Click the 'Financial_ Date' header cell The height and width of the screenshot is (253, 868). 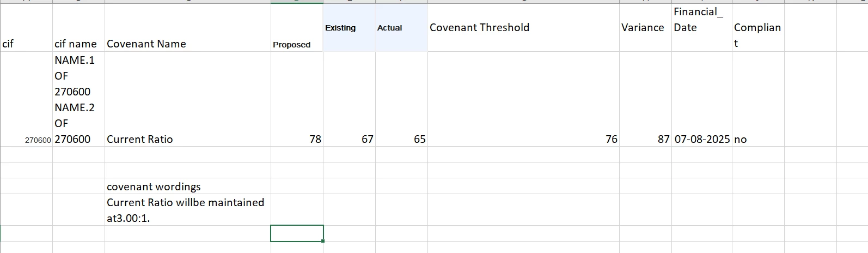coord(702,28)
